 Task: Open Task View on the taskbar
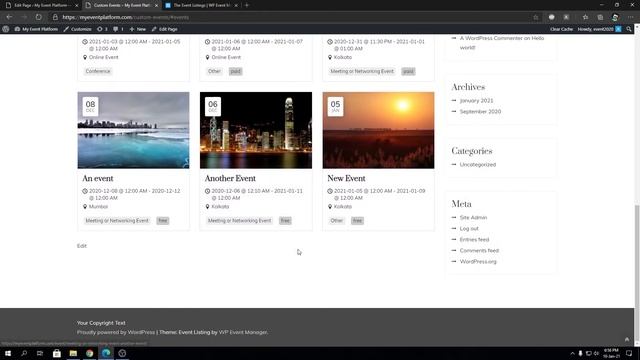[40, 353]
